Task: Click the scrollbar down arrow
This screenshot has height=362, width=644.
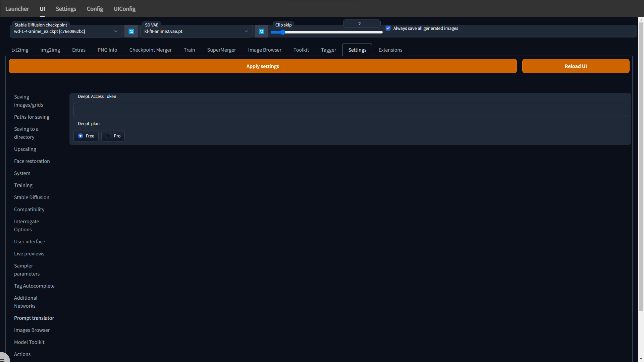Action: click(641, 359)
